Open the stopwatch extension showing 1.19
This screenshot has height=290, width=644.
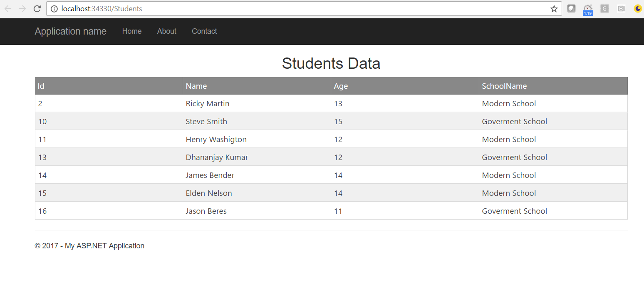click(x=587, y=9)
